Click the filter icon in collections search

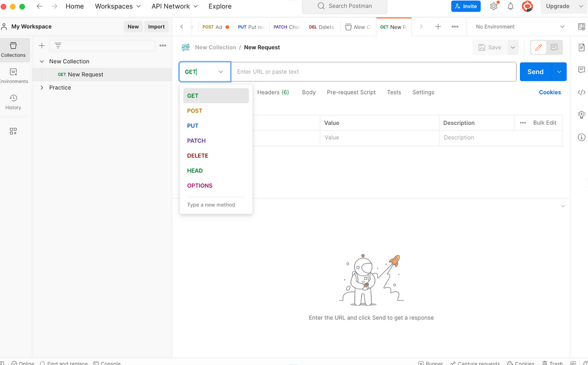[58, 46]
